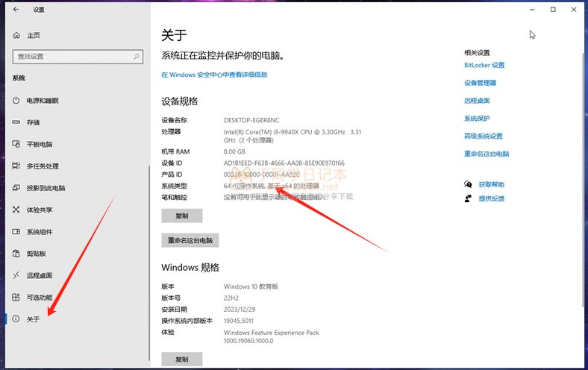Select the Clipboard (剪贴板) icon
This screenshot has width=588, height=370.
16,254
